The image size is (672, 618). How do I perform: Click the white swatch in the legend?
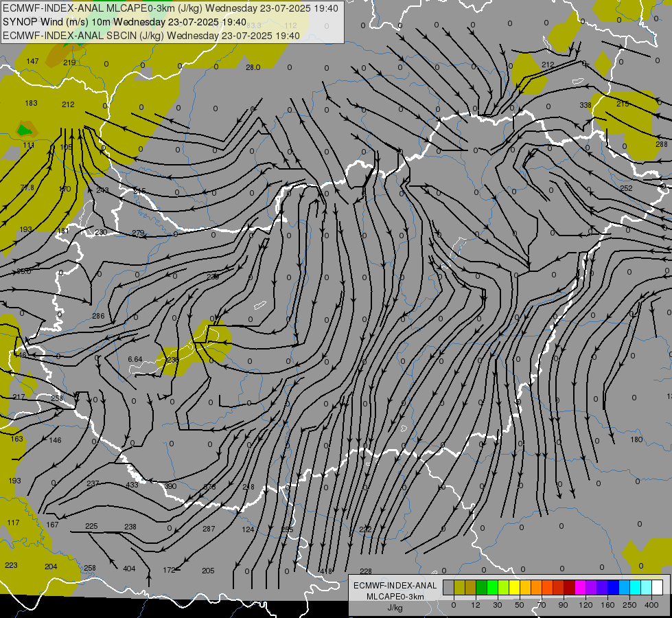658,587
